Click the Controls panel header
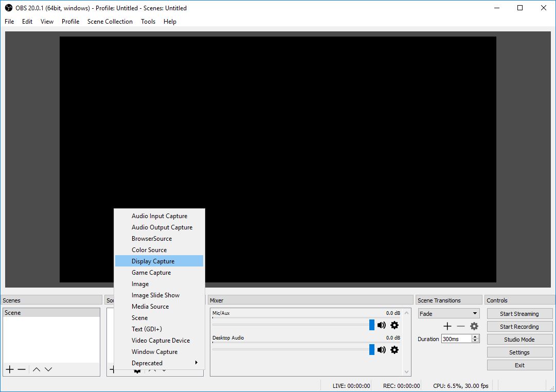 520,300
